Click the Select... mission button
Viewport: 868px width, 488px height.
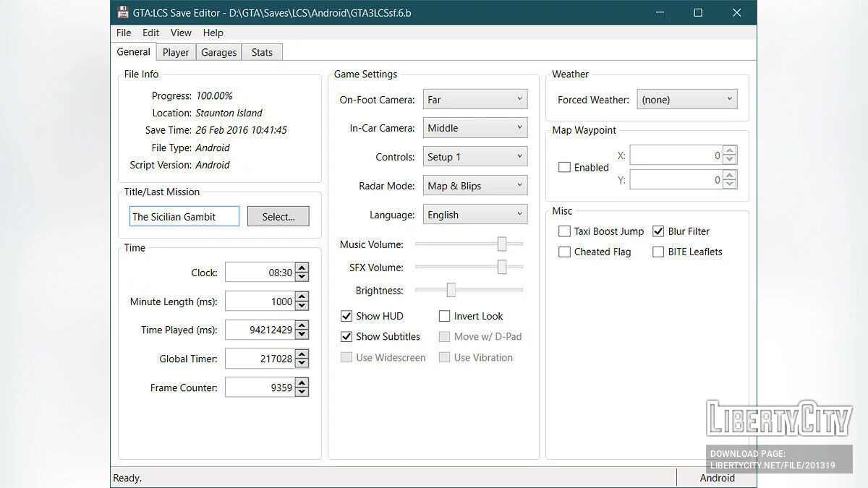[278, 216]
